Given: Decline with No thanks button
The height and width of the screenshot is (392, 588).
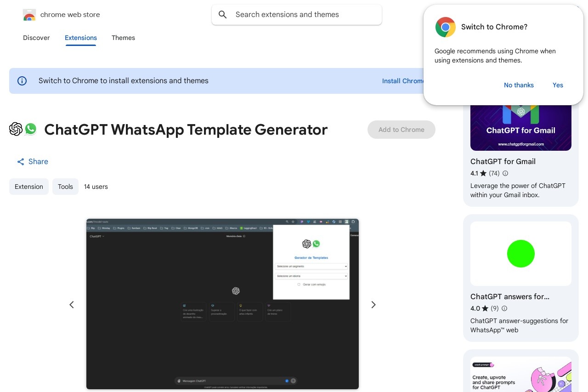Looking at the screenshot, I should pyautogui.click(x=519, y=85).
